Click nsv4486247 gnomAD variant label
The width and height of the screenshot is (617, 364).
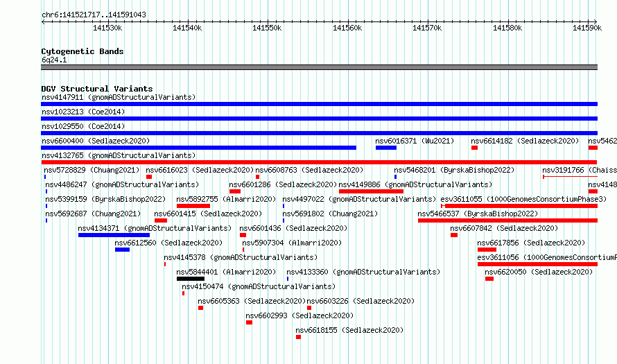pyautogui.click(x=122, y=184)
